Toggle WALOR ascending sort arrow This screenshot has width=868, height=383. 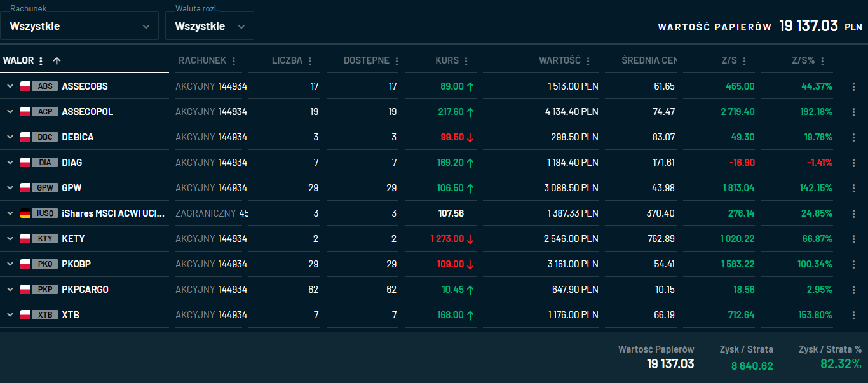(x=57, y=61)
